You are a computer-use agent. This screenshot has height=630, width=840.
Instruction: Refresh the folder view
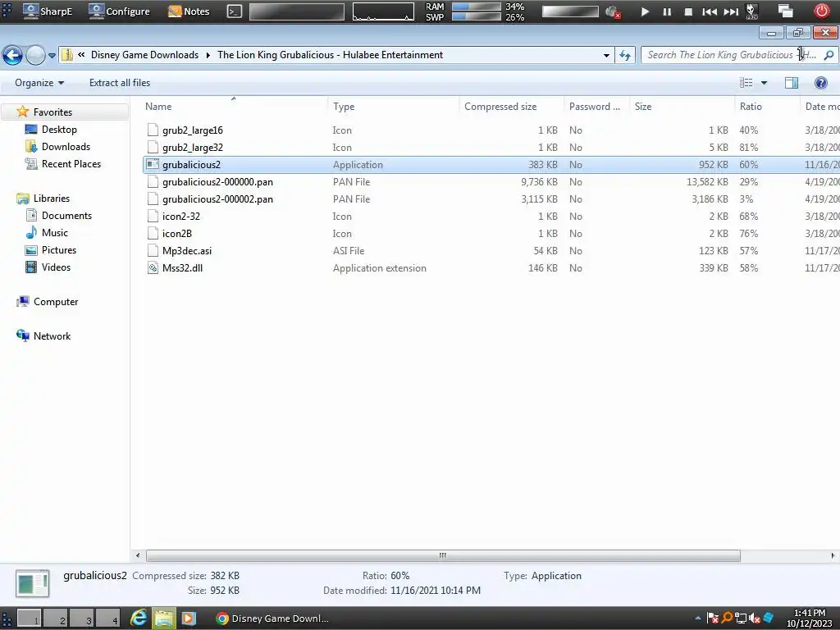click(x=624, y=55)
